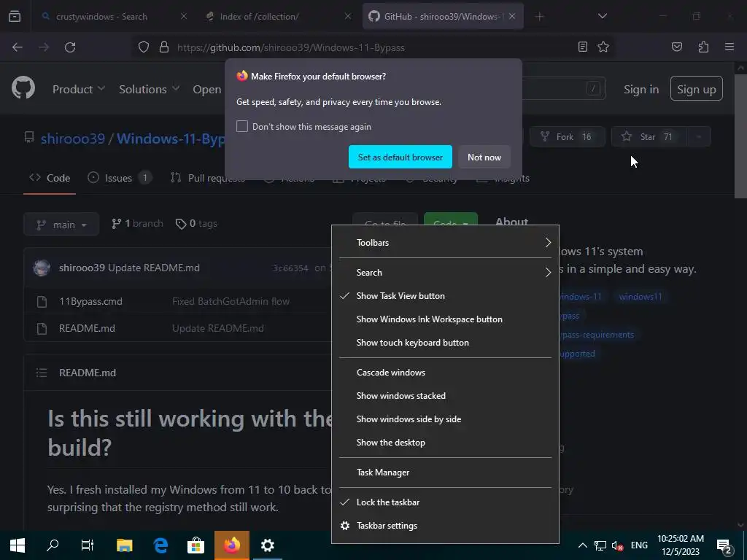The width and height of the screenshot is (747, 560).
Task: Click GitHub Sign in link
Action: (x=641, y=89)
